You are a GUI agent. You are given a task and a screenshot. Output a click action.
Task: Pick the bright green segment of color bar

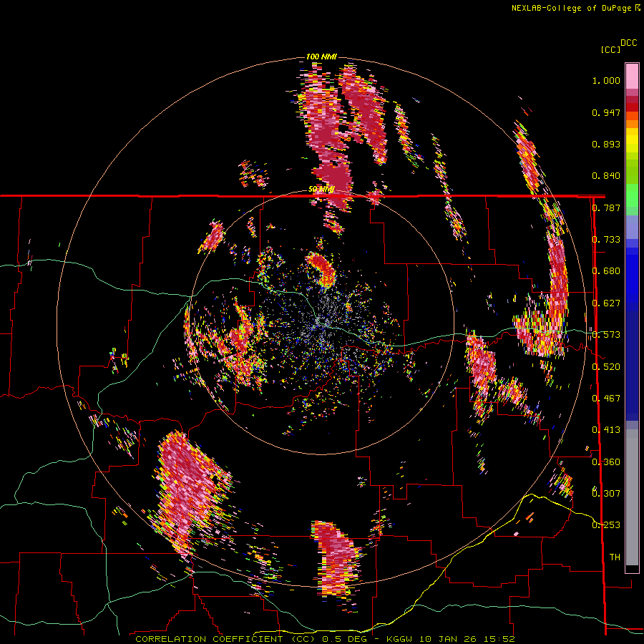tap(632, 195)
